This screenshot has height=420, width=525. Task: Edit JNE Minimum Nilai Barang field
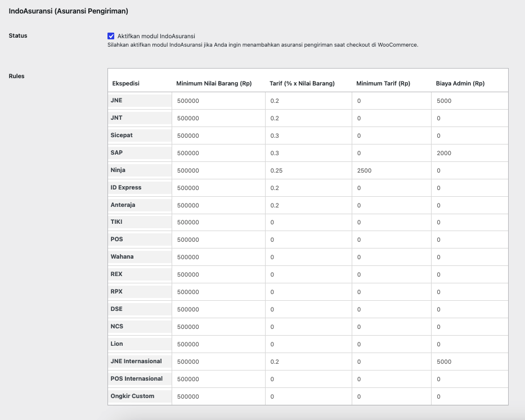219,101
